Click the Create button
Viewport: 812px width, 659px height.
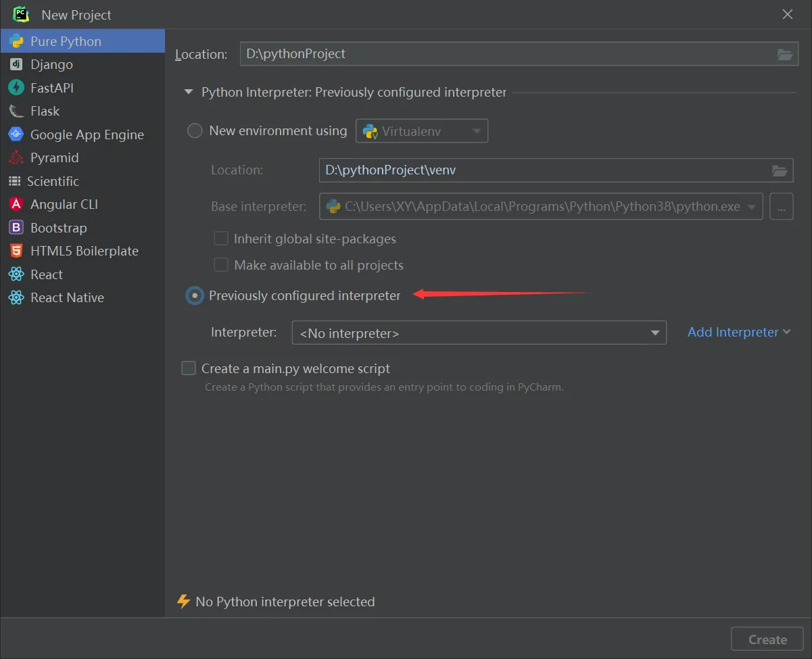tap(767, 639)
